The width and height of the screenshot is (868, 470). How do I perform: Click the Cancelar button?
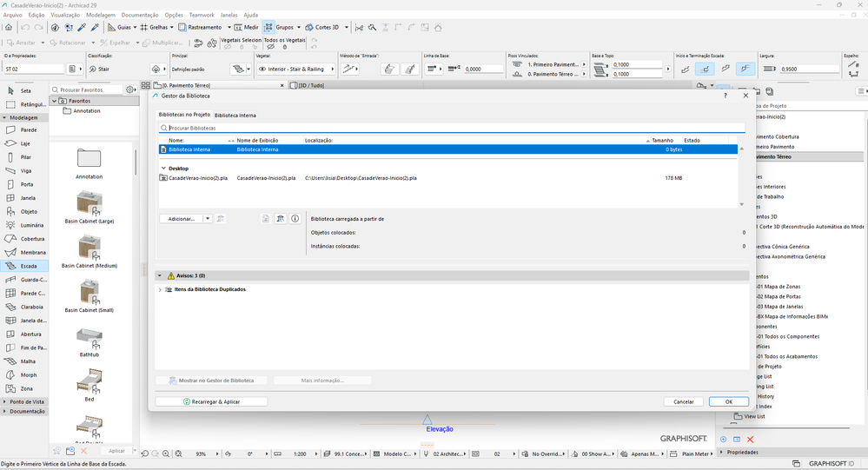pyautogui.click(x=684, y=402)
